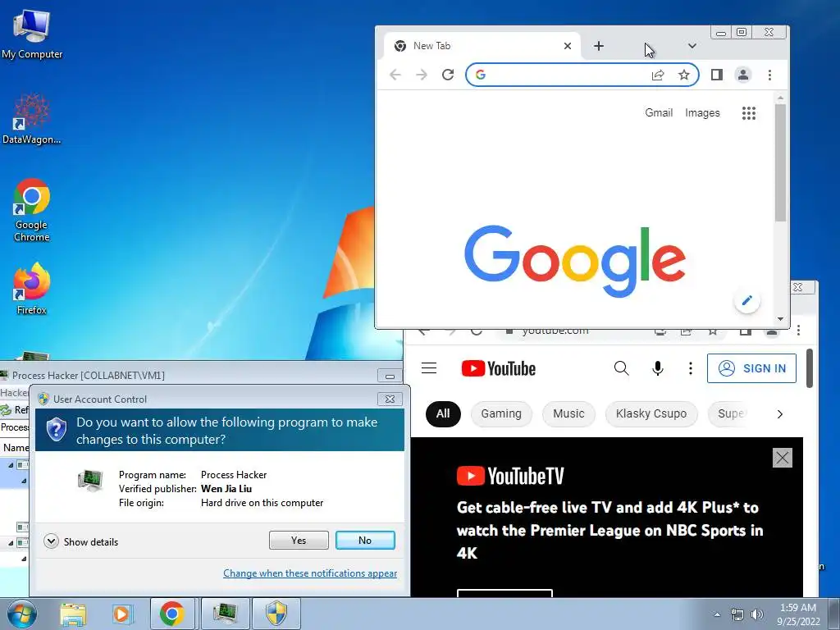This screenshot has width=840, height=630.
Task: Expand the tab search chevron
Action: point(692,46)
